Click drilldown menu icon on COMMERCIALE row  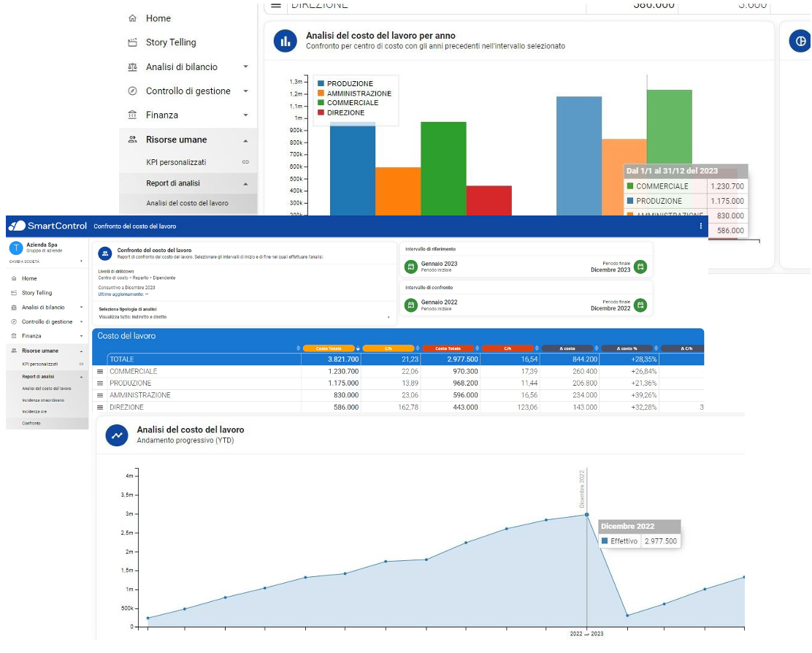pos(100,372)
